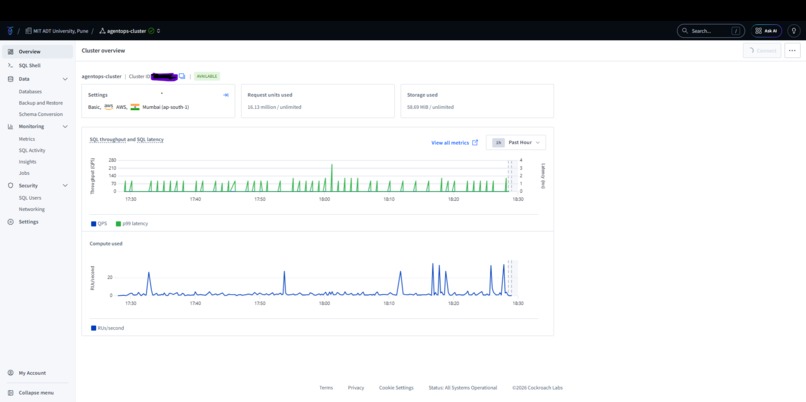806x402 pixels.
Task: Click SQL throughput link in chart title
Action: (107, 139)
